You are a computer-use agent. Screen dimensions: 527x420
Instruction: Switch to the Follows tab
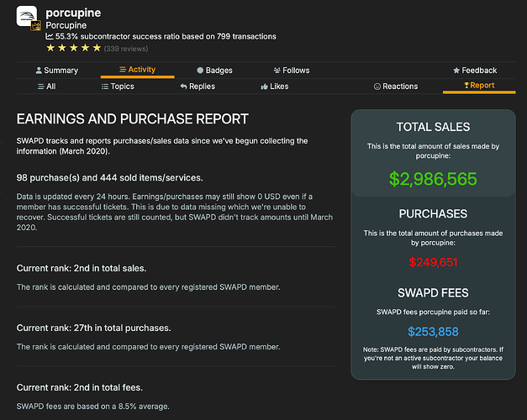point(292,71)
